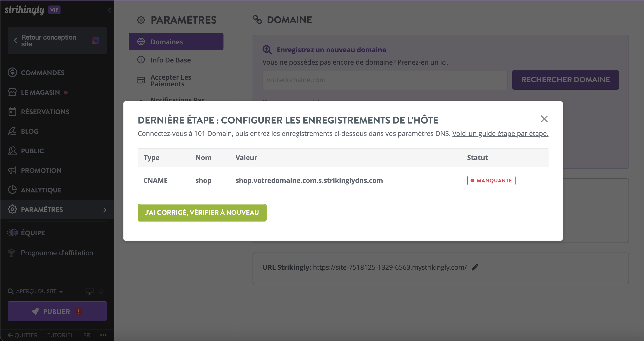Click the Type column header

click(151, 158)
